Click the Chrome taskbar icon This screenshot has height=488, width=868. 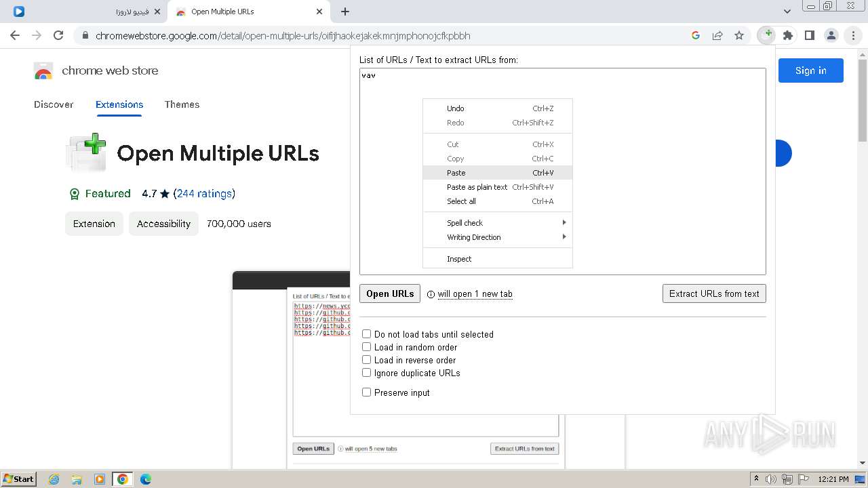click(x=123, y=479)
